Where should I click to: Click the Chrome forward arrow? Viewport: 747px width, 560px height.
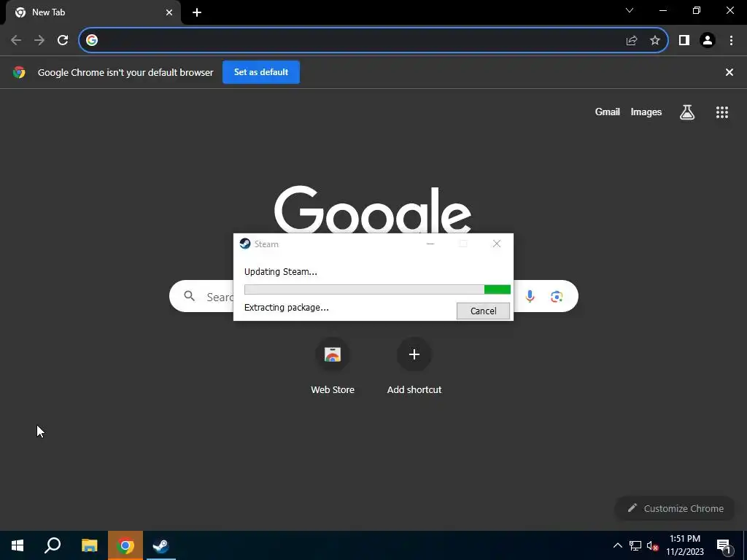click(x=39, y=40)
